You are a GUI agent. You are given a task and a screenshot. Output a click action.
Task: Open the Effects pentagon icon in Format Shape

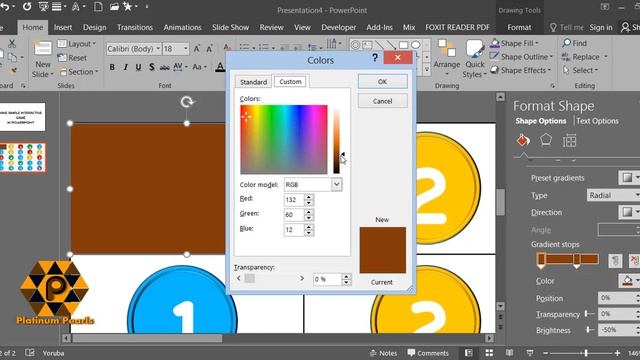point(546,140)
